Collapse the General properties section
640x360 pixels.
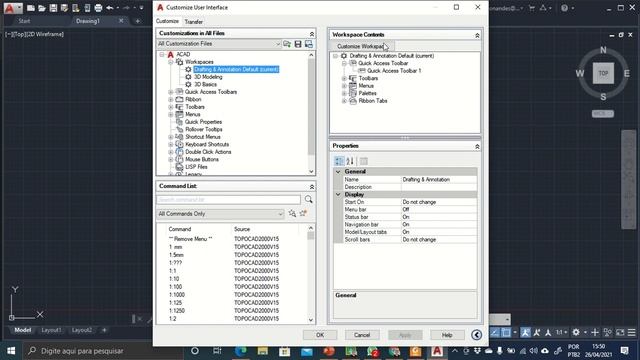tap(338, 172)
